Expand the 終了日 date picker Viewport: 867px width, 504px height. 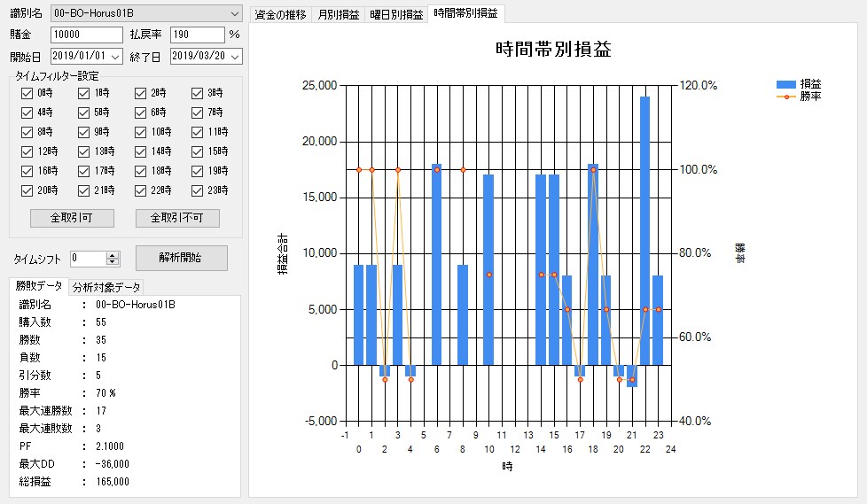(x=235, y=57)
